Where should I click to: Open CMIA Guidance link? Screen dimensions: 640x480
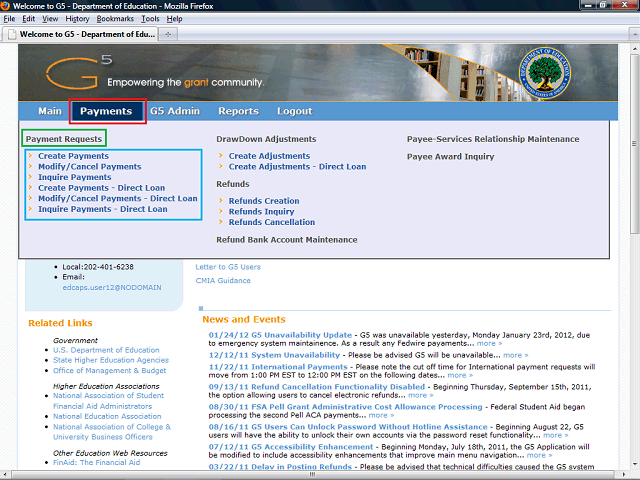click(x=223, y=280)
